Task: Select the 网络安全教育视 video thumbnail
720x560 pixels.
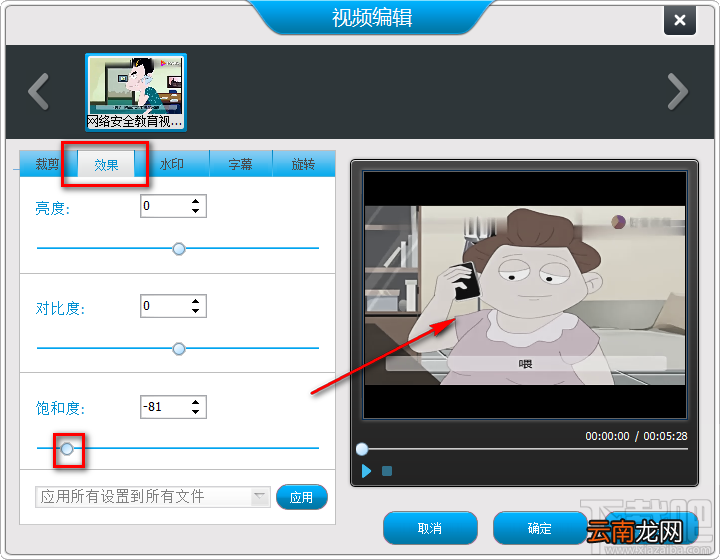Action: pos(136,92)
